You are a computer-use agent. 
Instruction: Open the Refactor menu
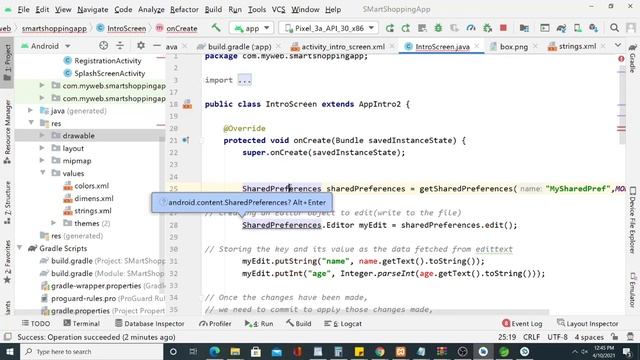tap(184, 9)
